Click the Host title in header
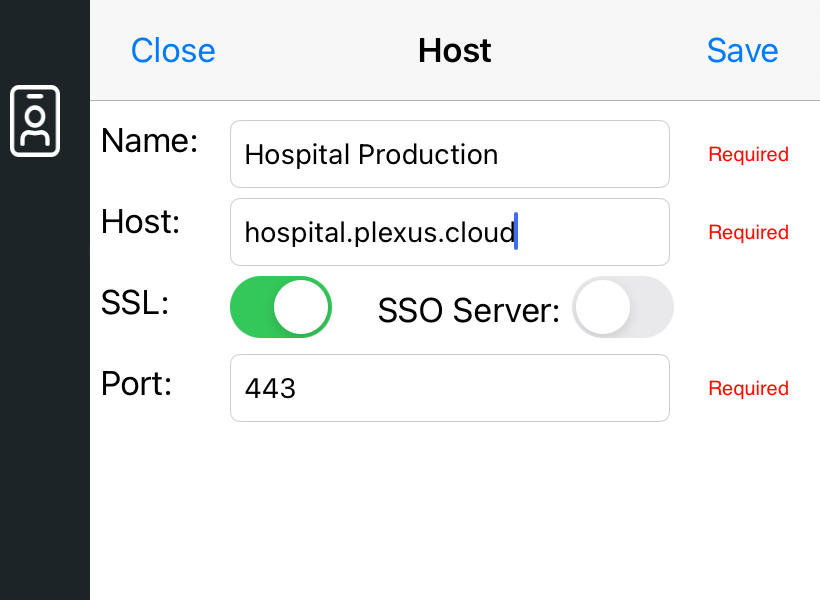This screenshot has height=600, width=820. [454, 51]
